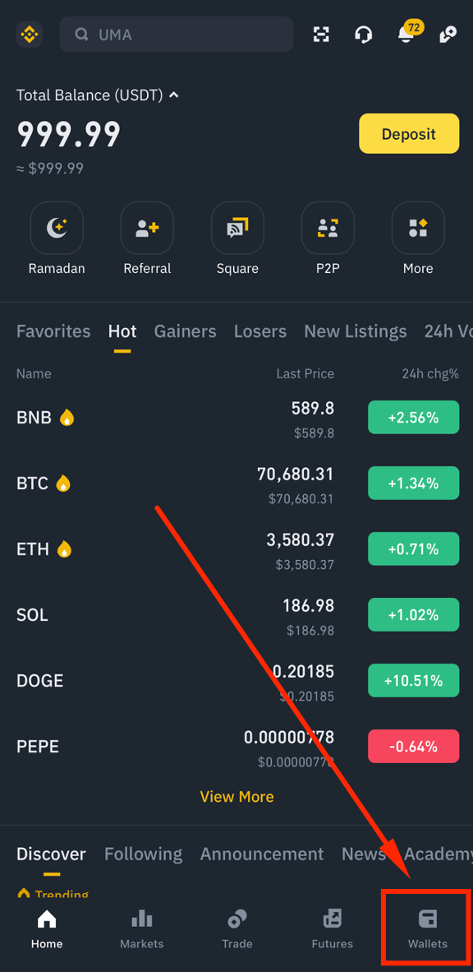Viewport: 474px width, 972px height.
Task: Switch to the Losers tab
Action: [260, 332]
